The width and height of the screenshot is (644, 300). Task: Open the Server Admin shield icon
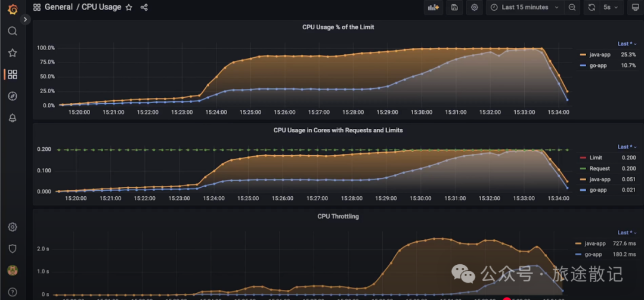13,249
